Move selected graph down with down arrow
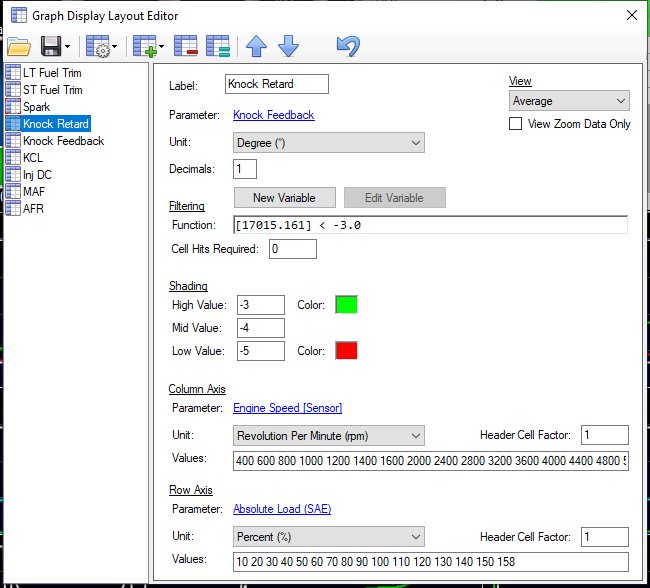 pyautogui.click(x=288, y=46)
